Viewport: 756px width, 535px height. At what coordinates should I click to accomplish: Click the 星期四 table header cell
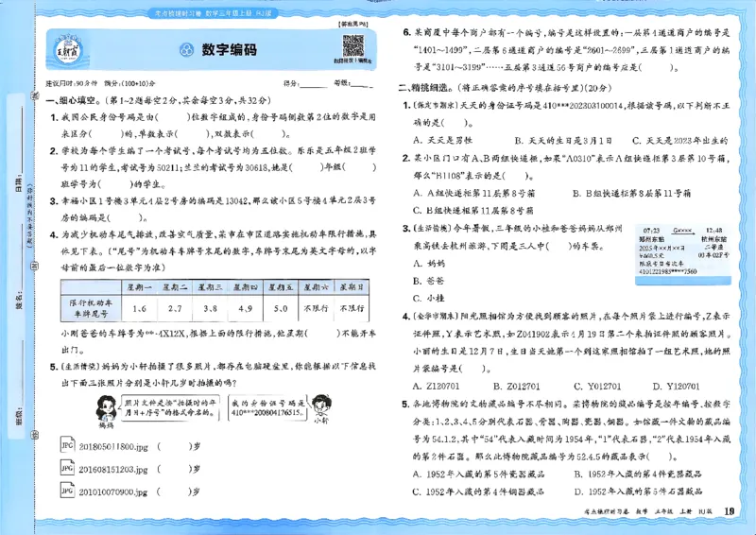(246, 287)
